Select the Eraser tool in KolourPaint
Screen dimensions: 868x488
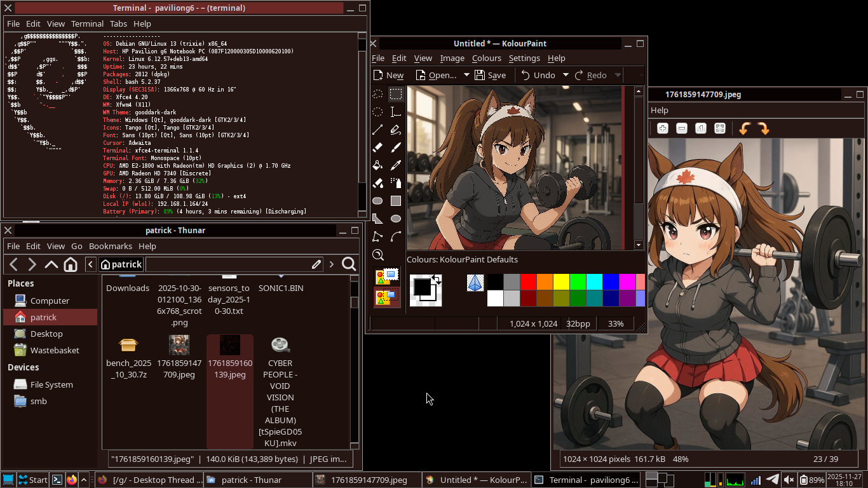pyautogui.click(x=377, y=147)
